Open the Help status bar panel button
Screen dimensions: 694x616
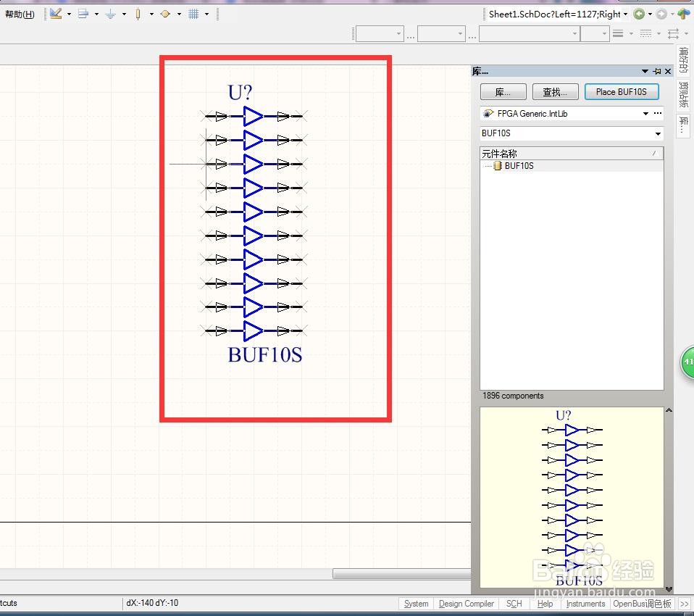[x=545, y=604]
